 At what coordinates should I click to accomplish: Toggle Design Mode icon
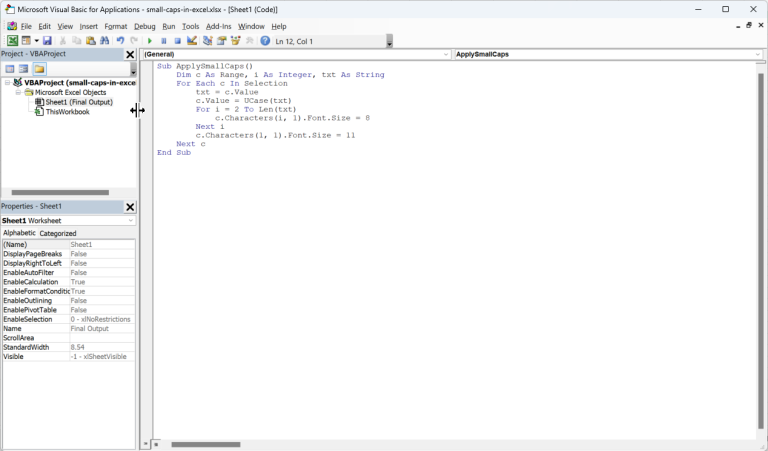tap(191, 41)
